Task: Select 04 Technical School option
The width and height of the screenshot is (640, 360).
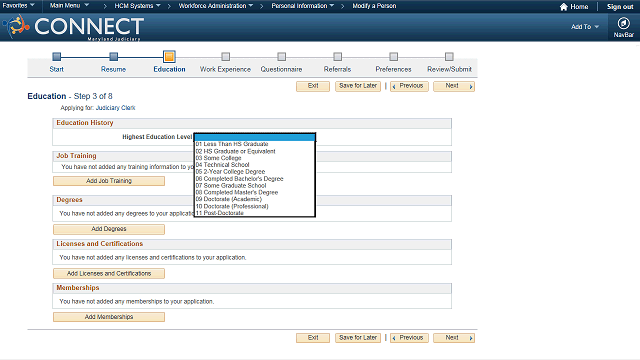Action: pos(255,165)
